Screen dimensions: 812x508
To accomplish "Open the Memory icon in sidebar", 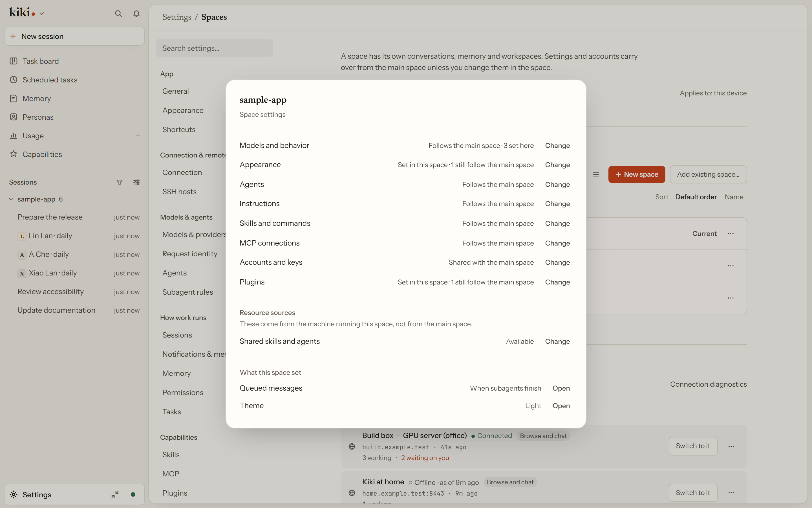I will (x=14, y=98).
